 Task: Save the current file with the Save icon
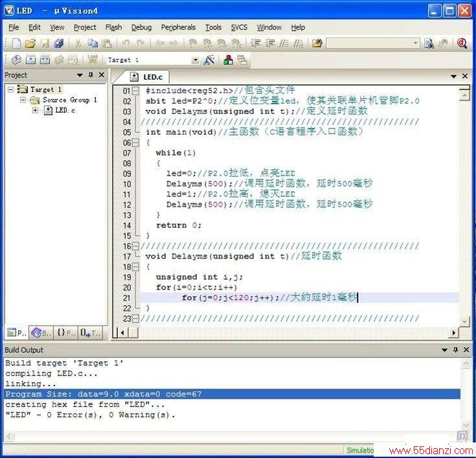[x=45, y=44]
